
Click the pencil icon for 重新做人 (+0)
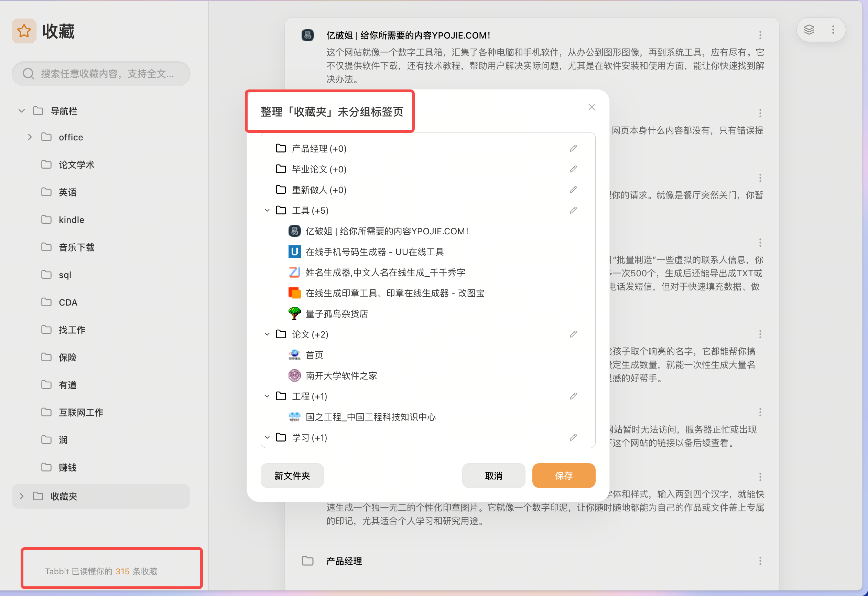coord(573,190)
